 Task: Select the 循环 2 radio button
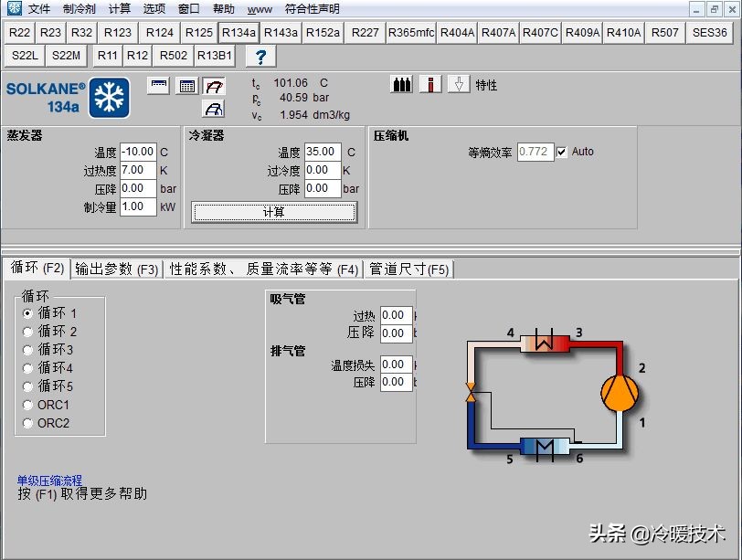click(28, 332)
